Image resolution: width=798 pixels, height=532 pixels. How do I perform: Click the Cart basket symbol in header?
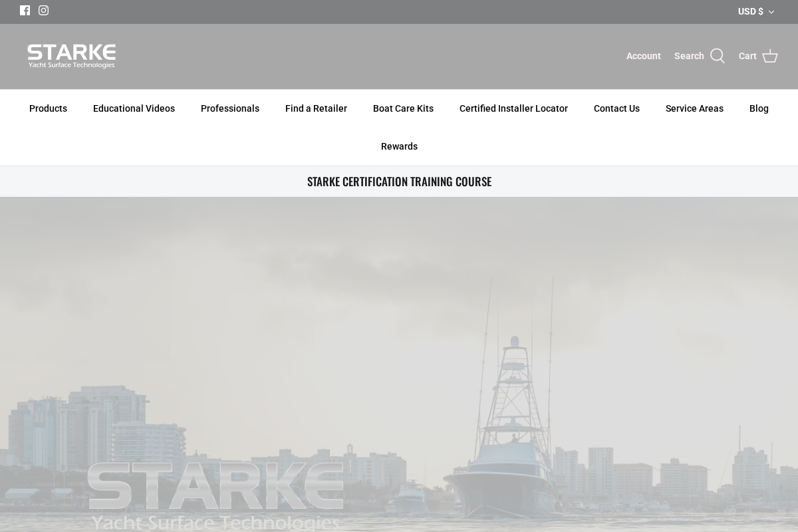tap(769, 56)
